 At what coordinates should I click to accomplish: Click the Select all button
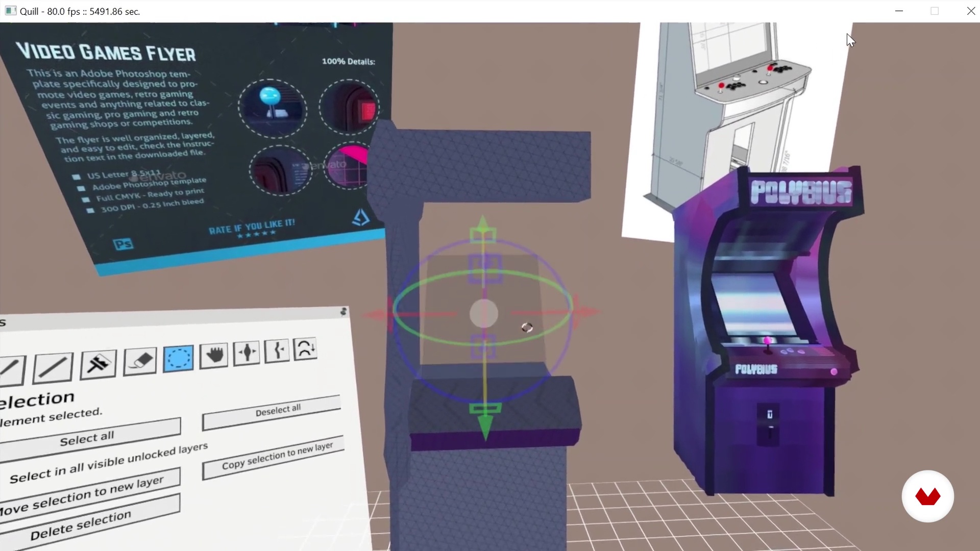pos(88,439)
